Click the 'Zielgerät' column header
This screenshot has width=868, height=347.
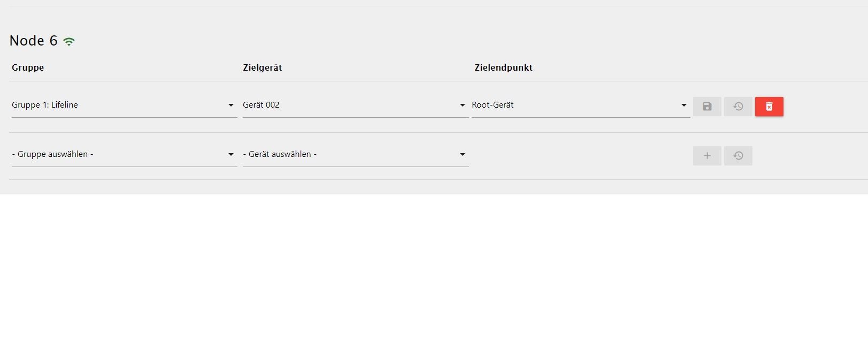(x=262, y=67)
